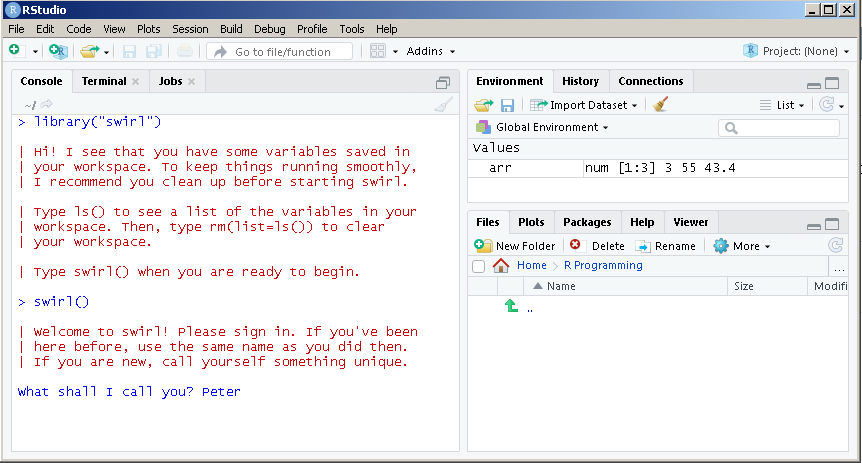Open the Global Environment dropdown
The image size is (862, 463).
tap(542, 128)
